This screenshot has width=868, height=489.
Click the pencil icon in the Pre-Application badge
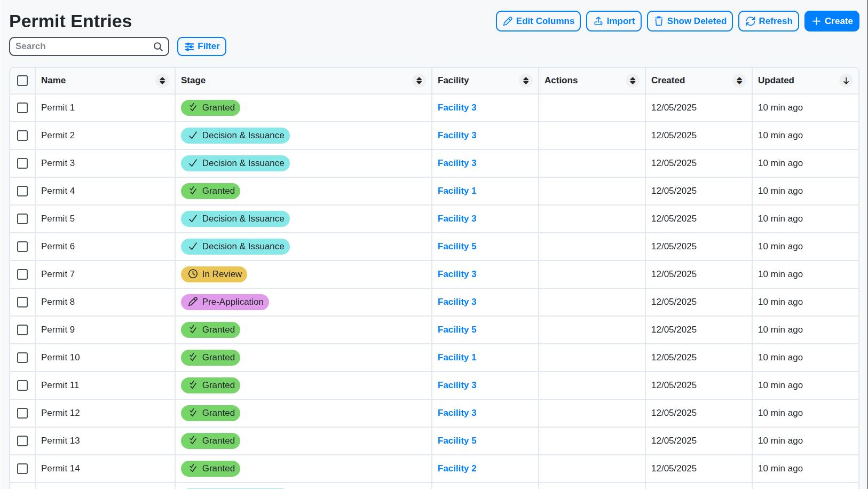[x=193, y=302]
